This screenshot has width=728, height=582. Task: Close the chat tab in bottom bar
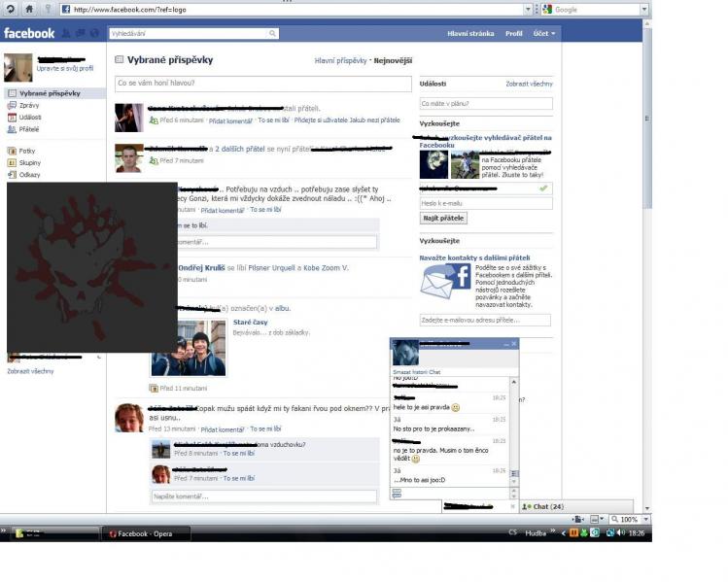pos(512,506)
